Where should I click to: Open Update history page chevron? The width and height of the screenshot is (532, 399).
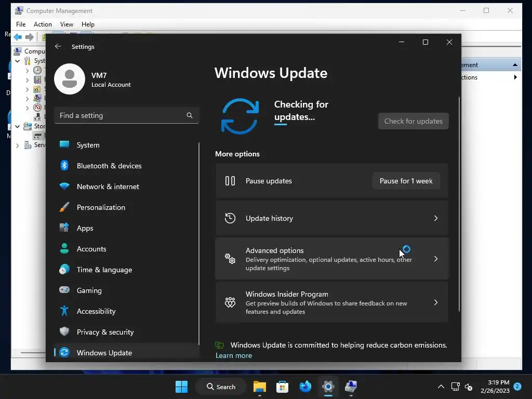(x=436, y=218)
